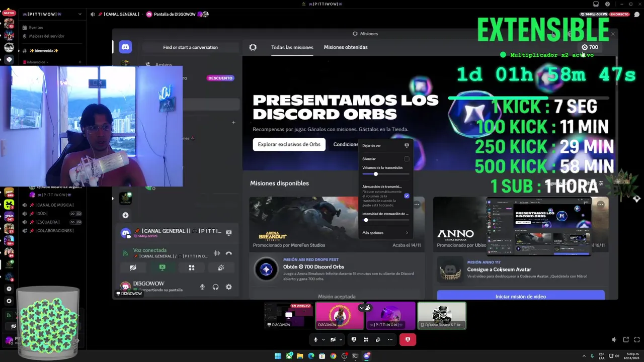This screenshot has height=362, width=644.
Task: Mute microphone in the bottom call controls
Action: click(316, 339)
